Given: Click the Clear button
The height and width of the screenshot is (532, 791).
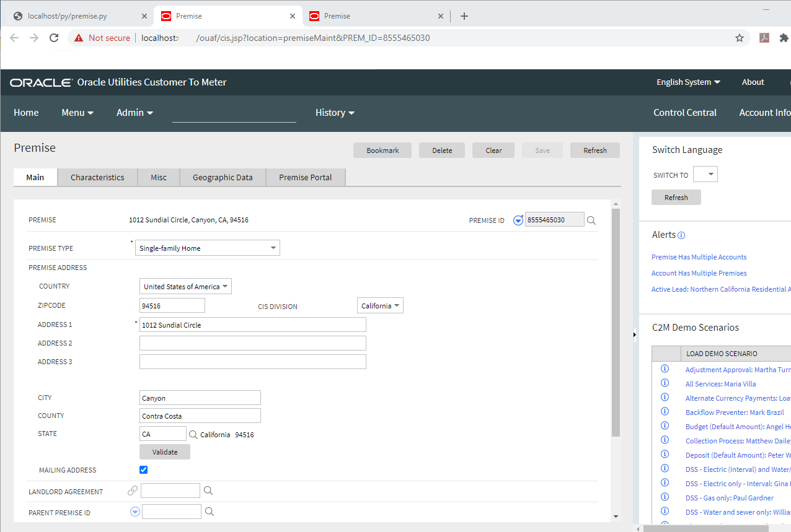Looking at the screenshot, I should point(493,150).
